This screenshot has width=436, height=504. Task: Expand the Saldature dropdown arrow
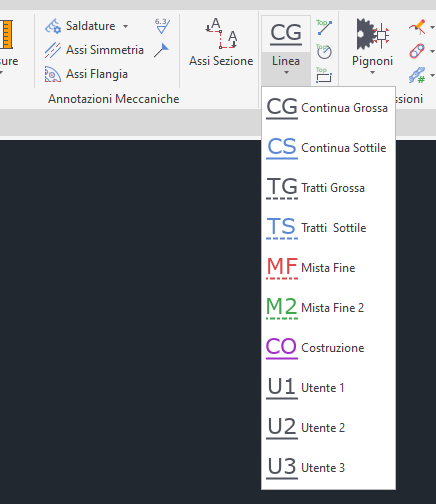(126, 26)
